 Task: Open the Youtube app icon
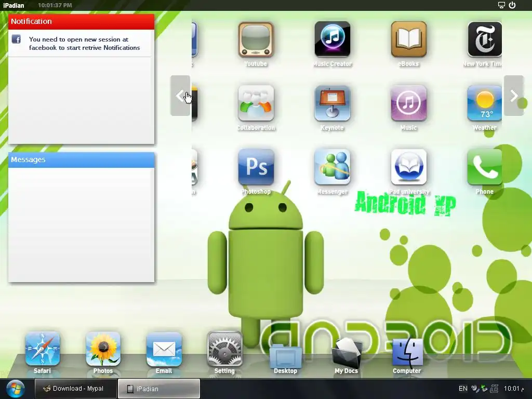pos(256,39)
